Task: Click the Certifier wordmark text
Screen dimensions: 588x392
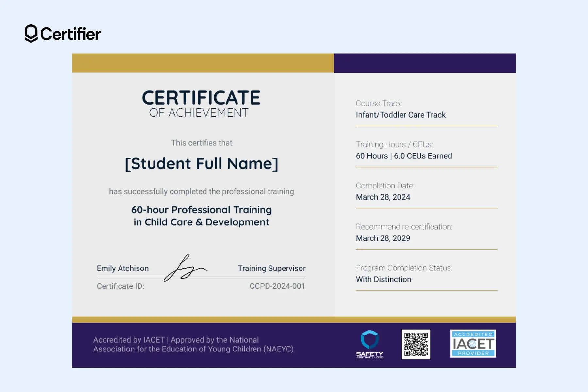Action: (70, 34)
